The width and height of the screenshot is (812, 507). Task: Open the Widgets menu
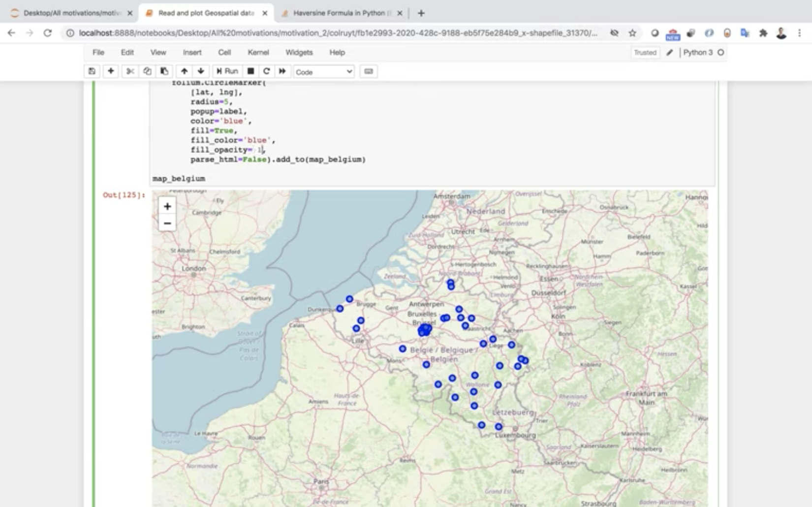(x=299, y=52)
